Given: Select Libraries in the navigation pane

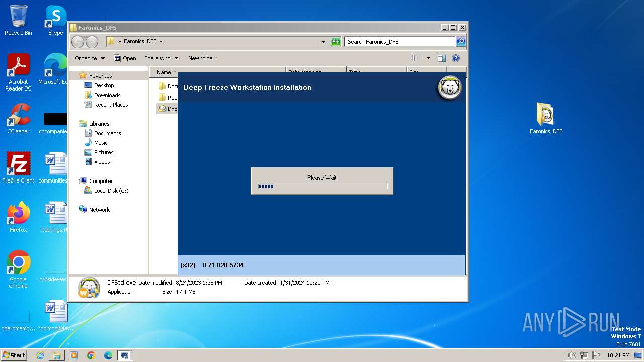Looking at the screenshot, I should [x=99, y=124].
